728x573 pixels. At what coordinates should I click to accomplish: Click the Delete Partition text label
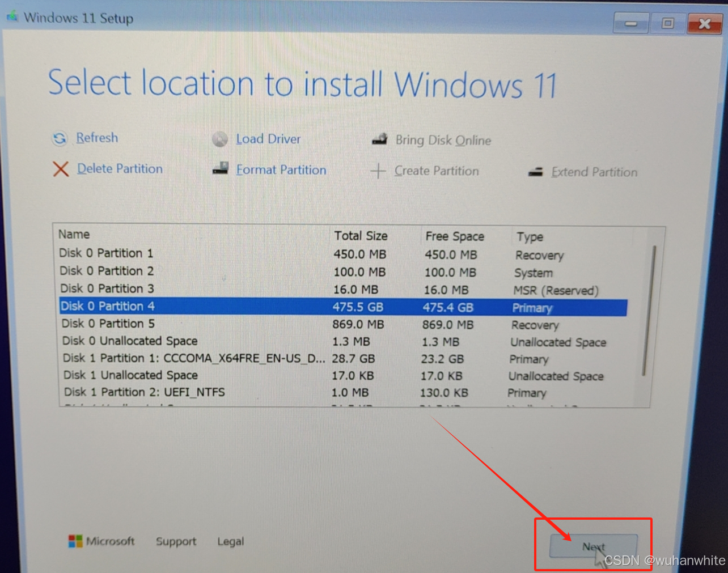119,168
